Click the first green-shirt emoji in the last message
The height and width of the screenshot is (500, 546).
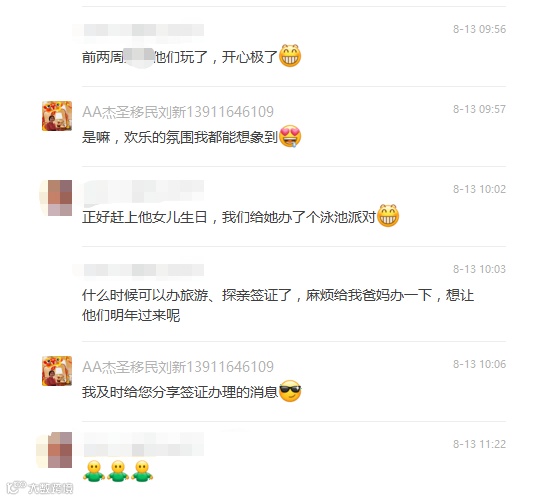click(94, 471)
